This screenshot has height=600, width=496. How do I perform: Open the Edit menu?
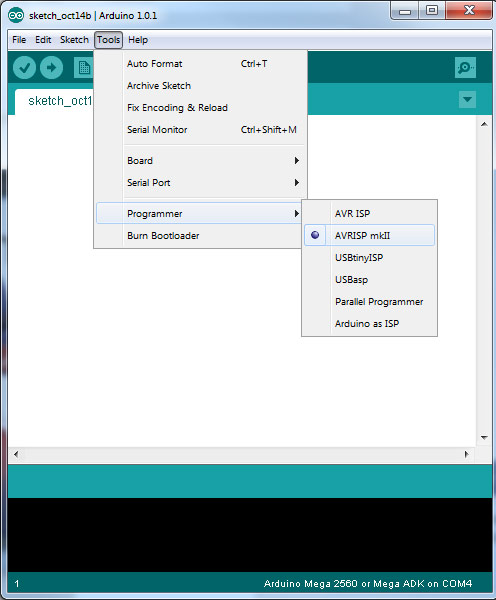(x=43, y=40)
